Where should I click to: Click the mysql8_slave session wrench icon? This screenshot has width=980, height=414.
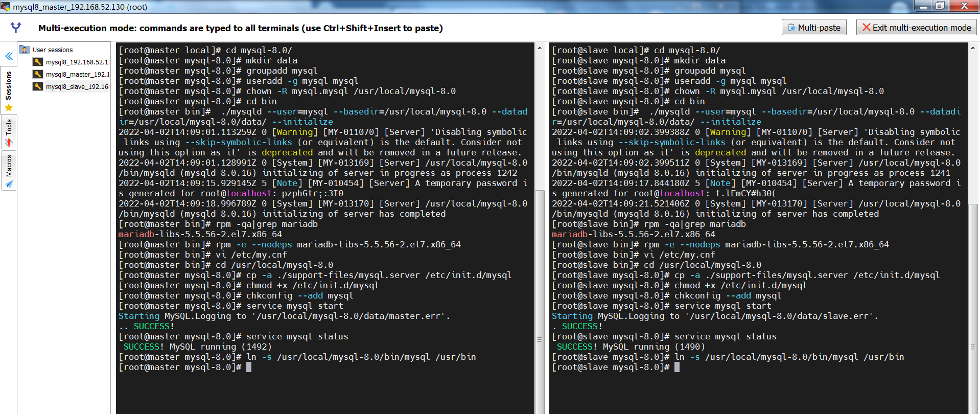click(x=38, y=86)
